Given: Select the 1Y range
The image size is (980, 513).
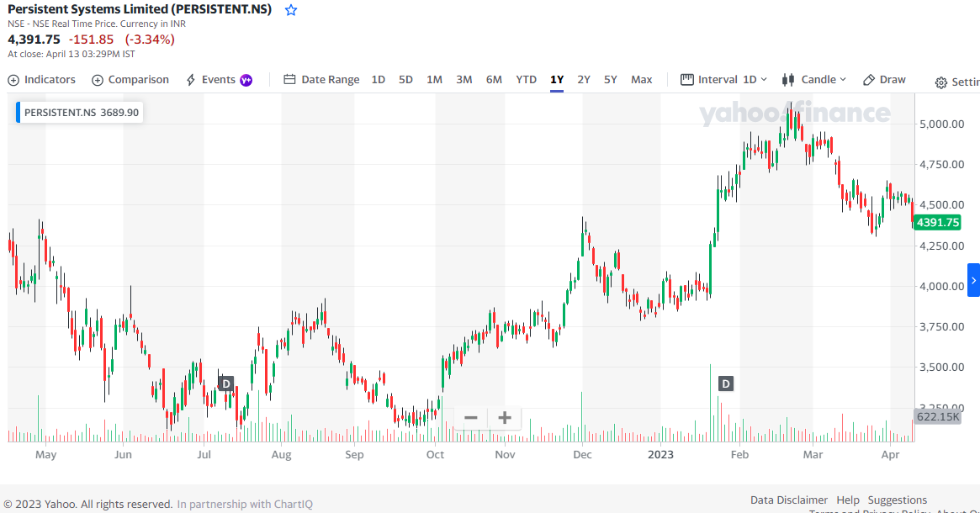Looking at the screenshot, I should (557, 80).
